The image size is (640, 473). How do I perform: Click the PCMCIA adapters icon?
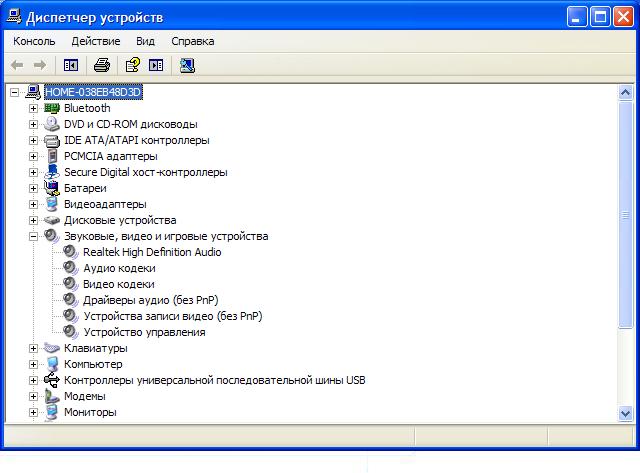click(x=52, y=156)
